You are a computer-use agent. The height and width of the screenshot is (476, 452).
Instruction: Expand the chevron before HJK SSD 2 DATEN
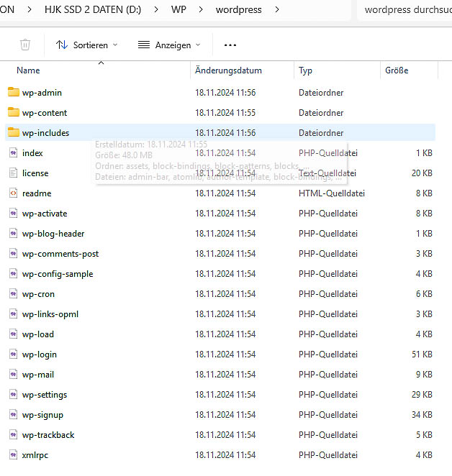pos(30,10)
